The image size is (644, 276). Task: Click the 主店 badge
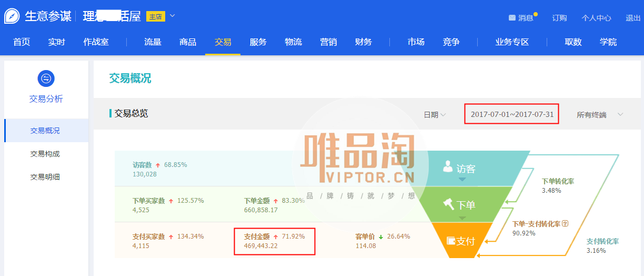pos(155,16)
